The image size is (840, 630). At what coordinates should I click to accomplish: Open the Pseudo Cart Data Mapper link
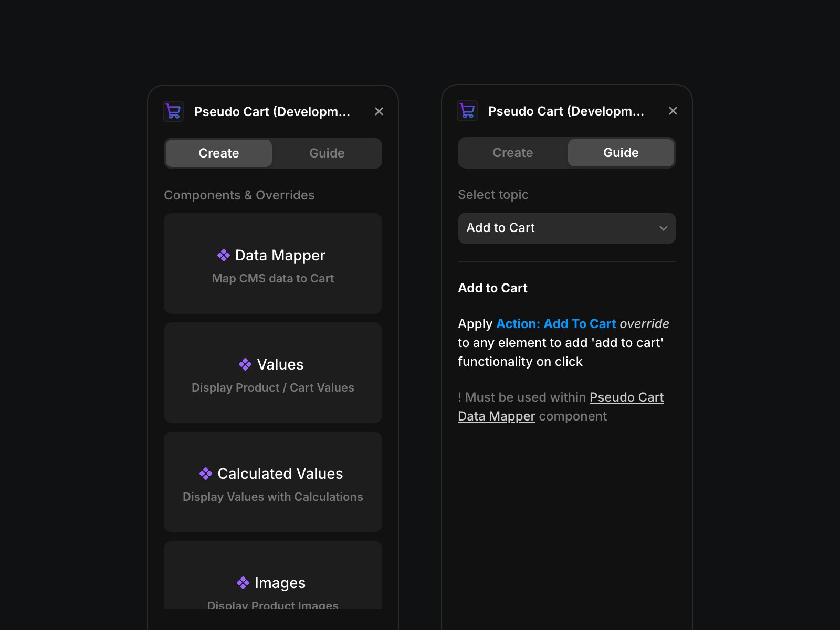pyautogui.click(x=626, y=397)
